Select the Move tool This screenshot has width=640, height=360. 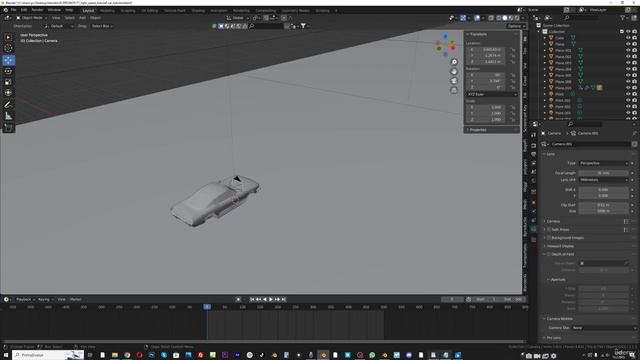(8, 60)
